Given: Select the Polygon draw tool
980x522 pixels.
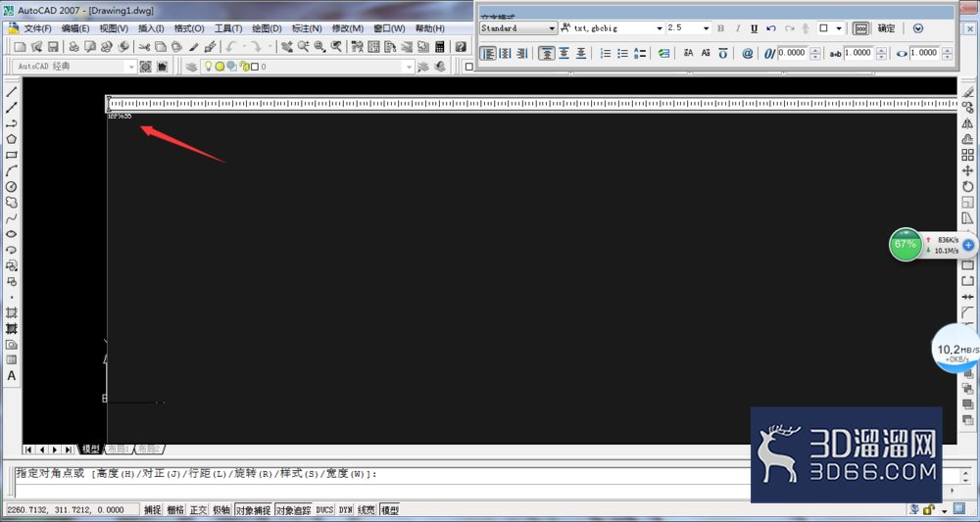Looking at the screenshot, I should [x=11, y=139].
